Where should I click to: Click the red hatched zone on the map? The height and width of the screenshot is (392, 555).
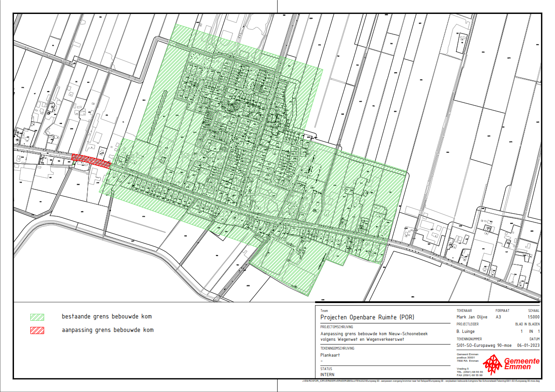tap(91, 161)
